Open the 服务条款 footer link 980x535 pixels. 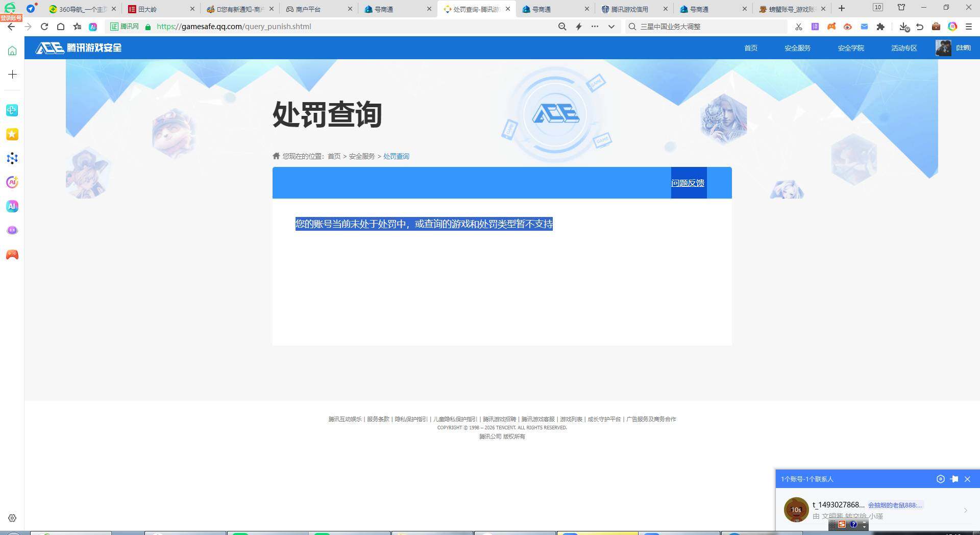pyautogui.click(x=378, y=419)
